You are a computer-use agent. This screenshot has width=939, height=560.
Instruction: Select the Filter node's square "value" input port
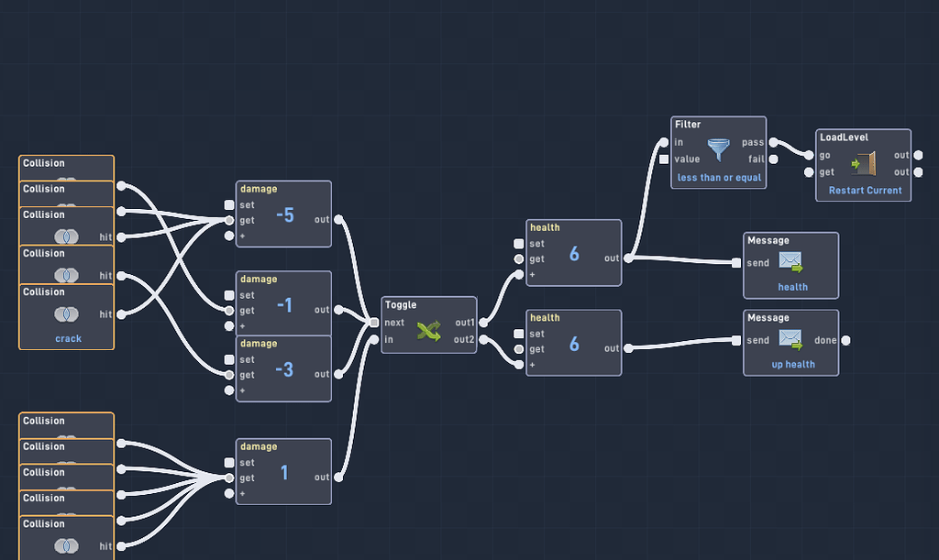click(x=664, y=159)
